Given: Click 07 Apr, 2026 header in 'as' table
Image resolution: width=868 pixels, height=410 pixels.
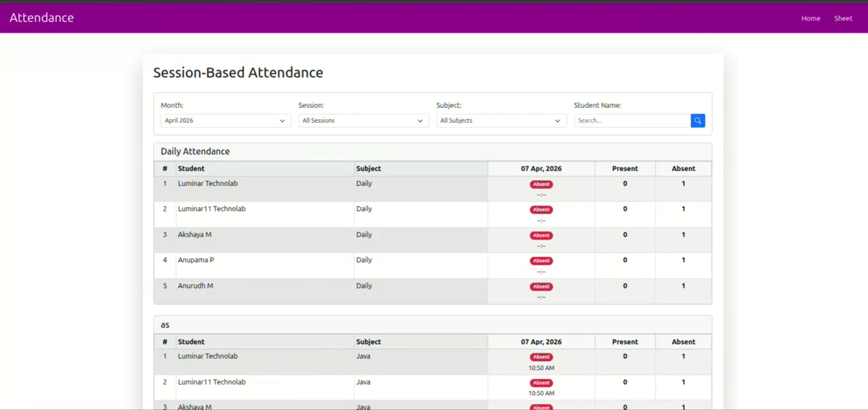Looking at the screenshot, I should pyautogui.click(x=541, y=342).
